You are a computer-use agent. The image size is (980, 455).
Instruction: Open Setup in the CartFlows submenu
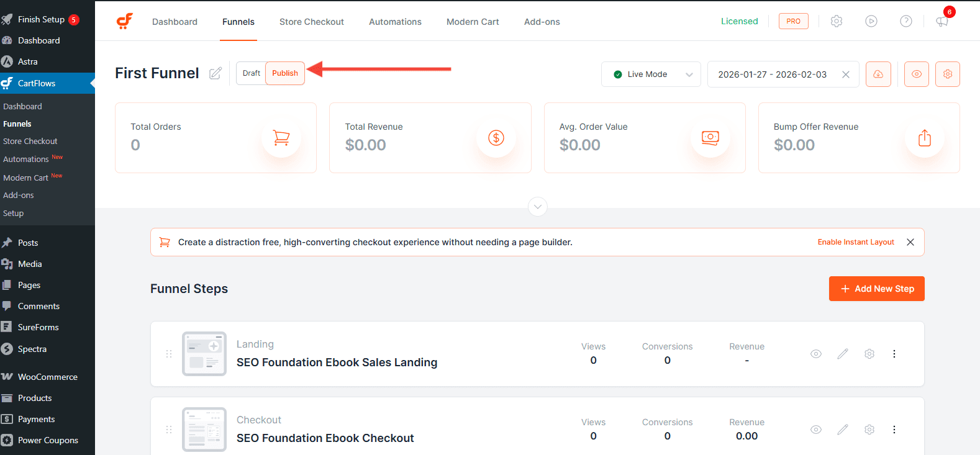pyautogui.click(x=13, y=214)
